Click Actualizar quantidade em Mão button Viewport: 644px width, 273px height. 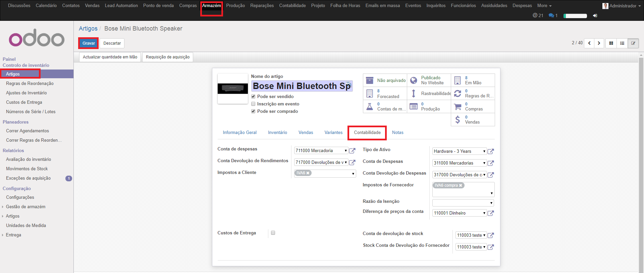[110, 57]
